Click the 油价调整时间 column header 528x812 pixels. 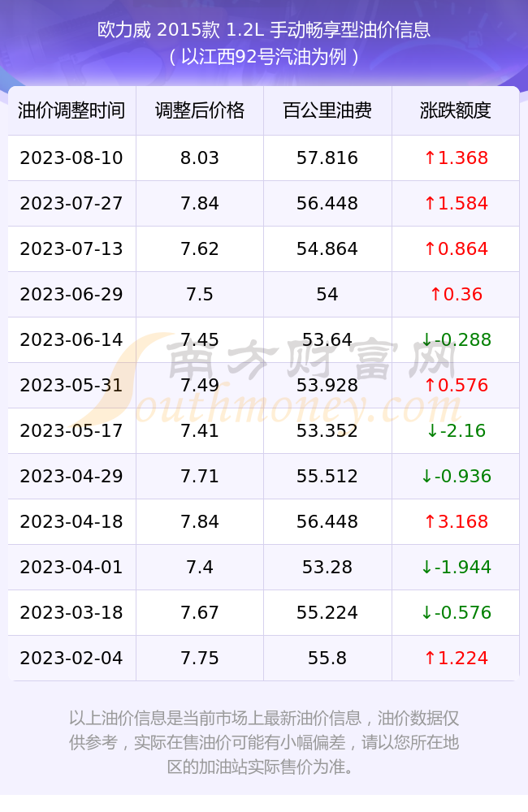click(x=71, y=110)
